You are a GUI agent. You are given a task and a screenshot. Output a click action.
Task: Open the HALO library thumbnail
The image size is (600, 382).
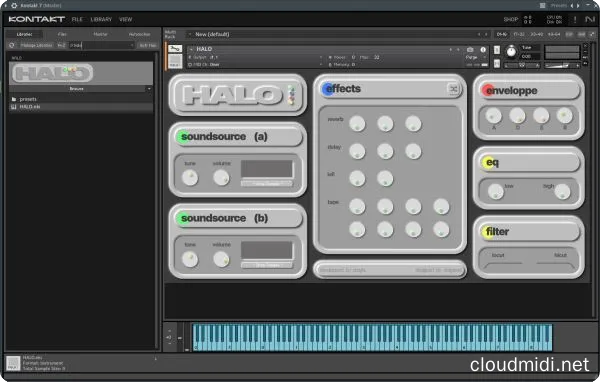81,73
